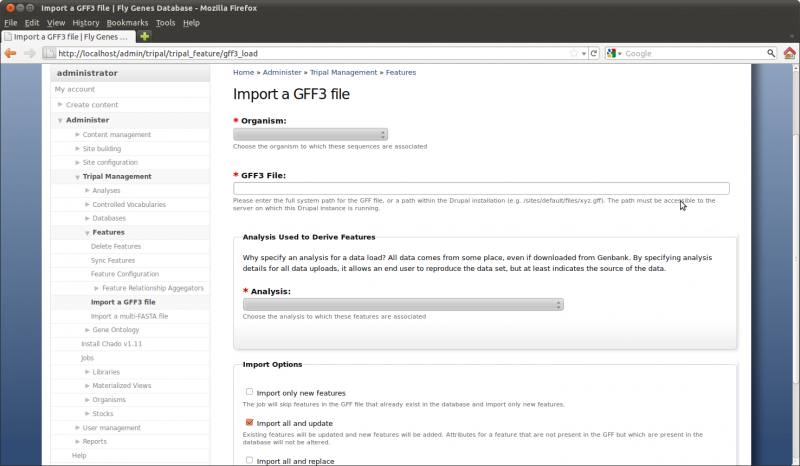Expand Reports item
This screenshot has height=466, width=800.
coord(77,441)
